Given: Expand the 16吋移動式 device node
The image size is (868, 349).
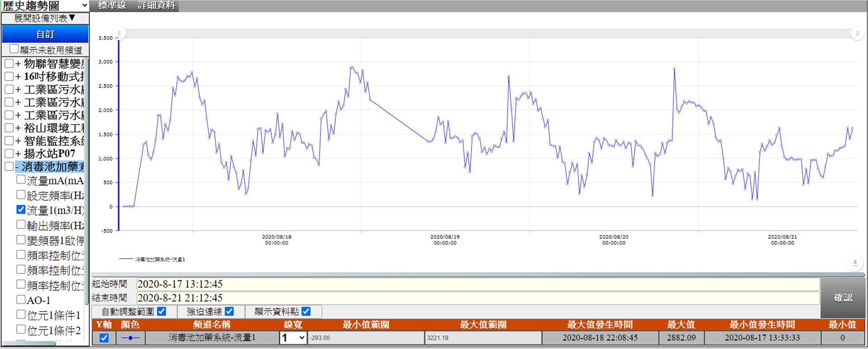Looking at the screenshot, I should pos(18,77).
